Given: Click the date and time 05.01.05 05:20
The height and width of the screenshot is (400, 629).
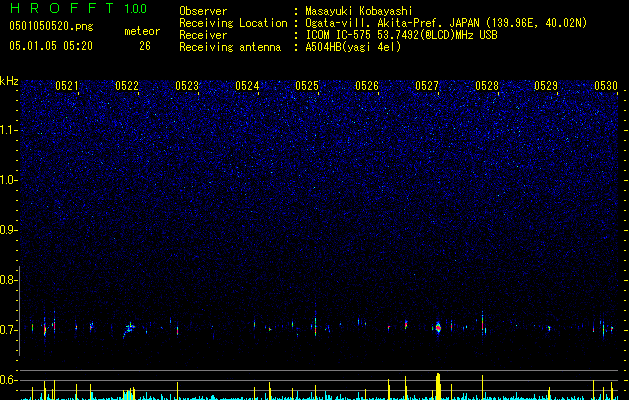Looking at the screenshot, I should [x=51, y=46].
